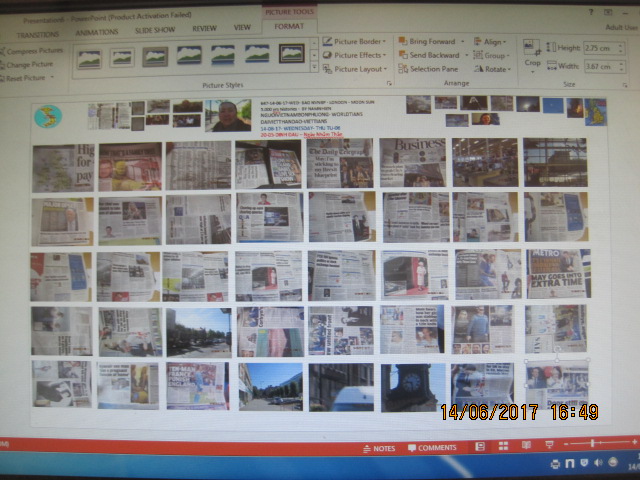Click the Bring Forward icon

point(403,41)
